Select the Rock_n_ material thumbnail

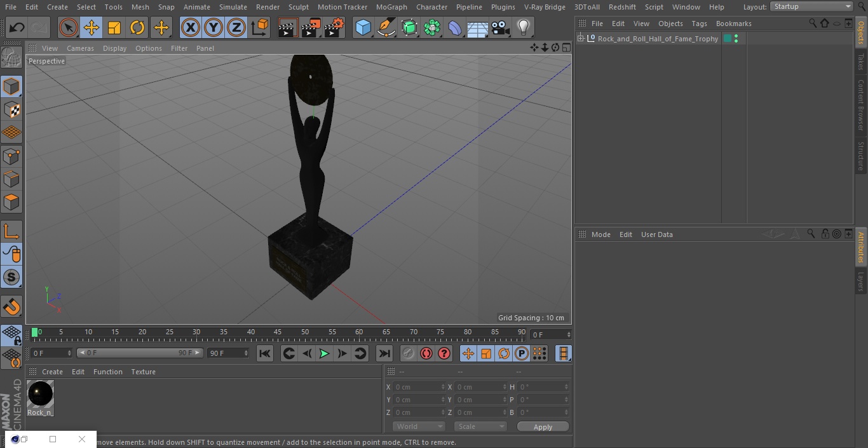(x=41, y=394)
